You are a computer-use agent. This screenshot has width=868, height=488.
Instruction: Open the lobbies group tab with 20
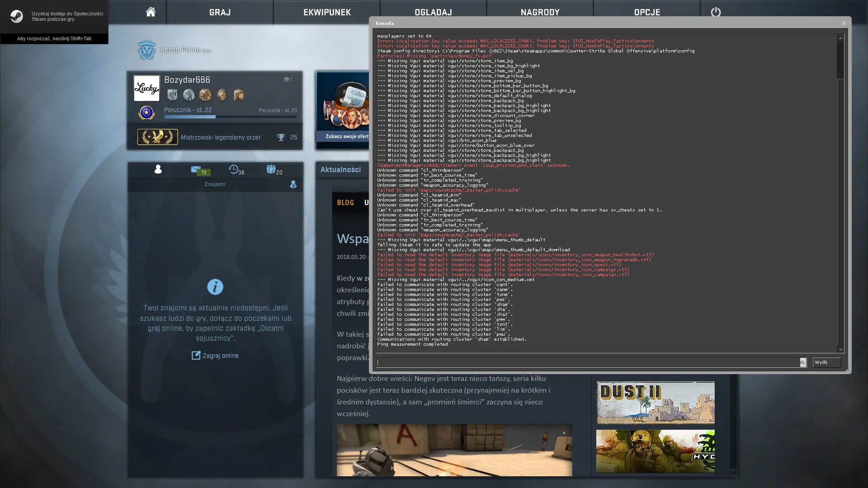(x=274, y=170)
